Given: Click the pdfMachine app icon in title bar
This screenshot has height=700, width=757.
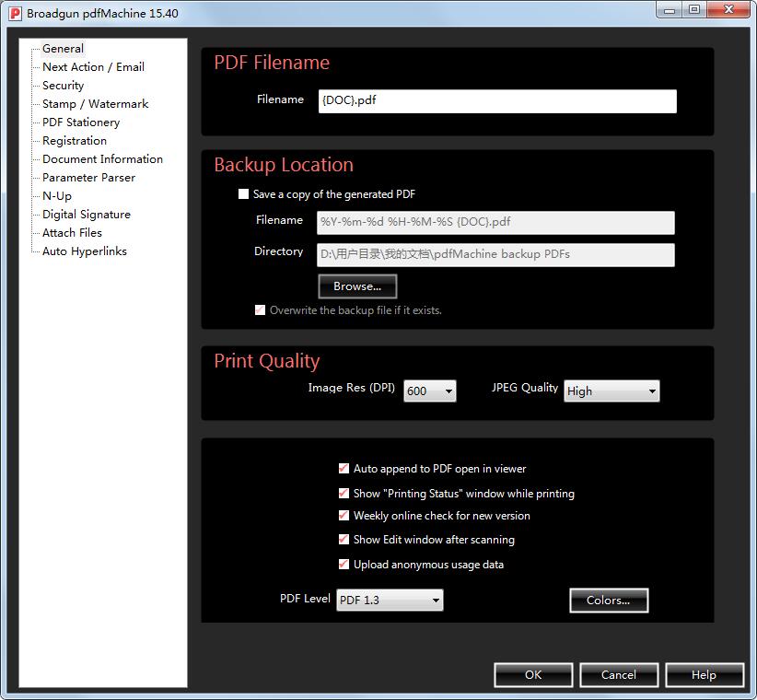Looking at the screenshot, I should [x=15, y=14].
